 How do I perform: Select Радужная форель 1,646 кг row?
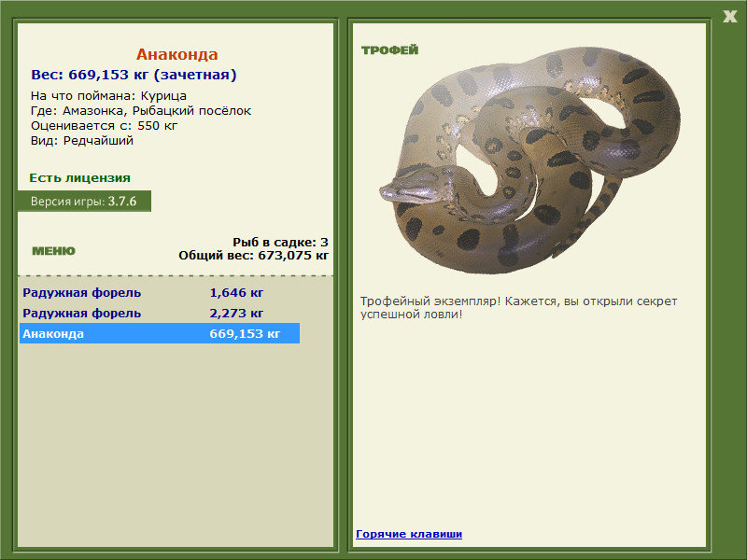(160, 292)
